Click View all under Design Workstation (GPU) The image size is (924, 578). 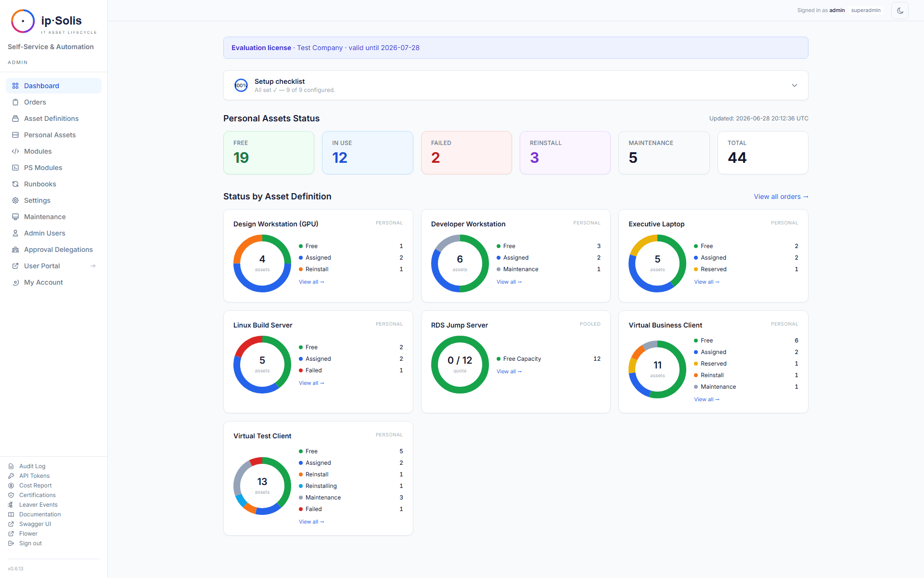pyautogui.click(x=311, y=282)
